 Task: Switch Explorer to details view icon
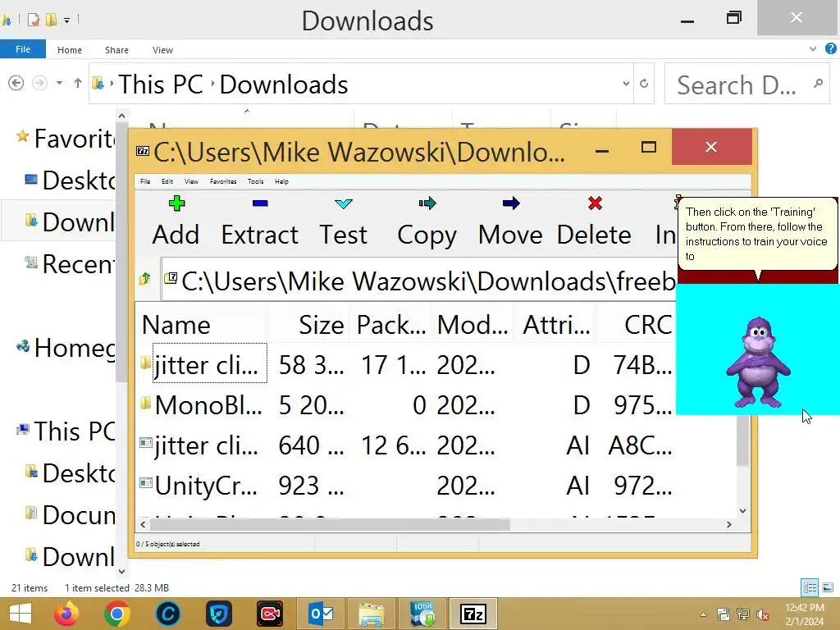(x=810, y=587)
